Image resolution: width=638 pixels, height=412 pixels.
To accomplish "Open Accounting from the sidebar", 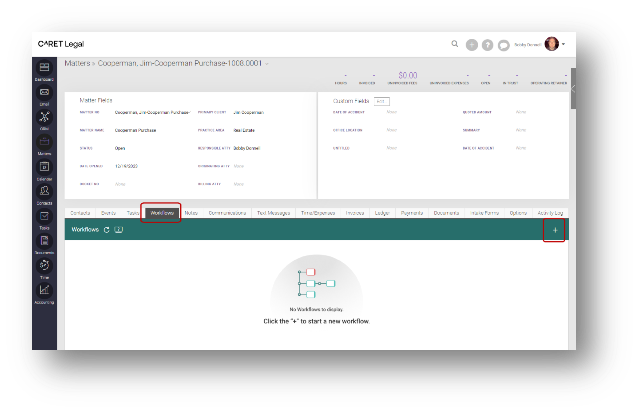I will [45, 292].
